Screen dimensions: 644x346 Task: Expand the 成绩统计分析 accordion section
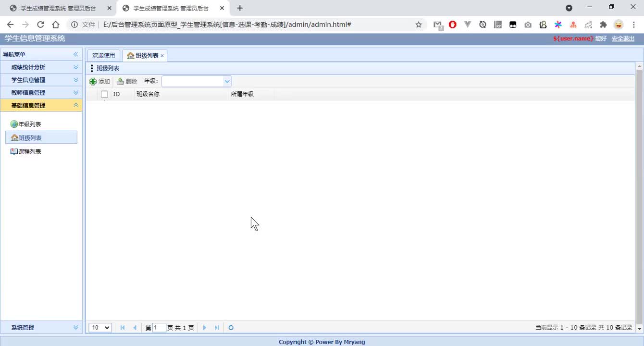point(41,67)
